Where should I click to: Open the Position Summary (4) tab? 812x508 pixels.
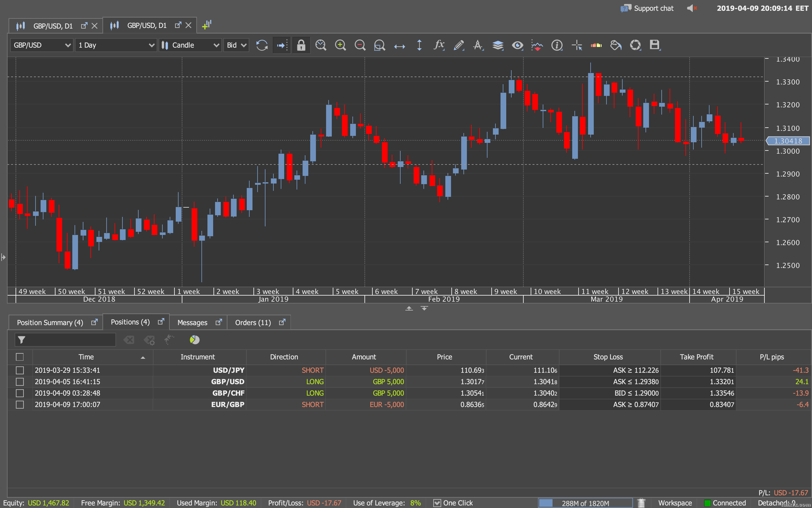click(x=50, y=323)
